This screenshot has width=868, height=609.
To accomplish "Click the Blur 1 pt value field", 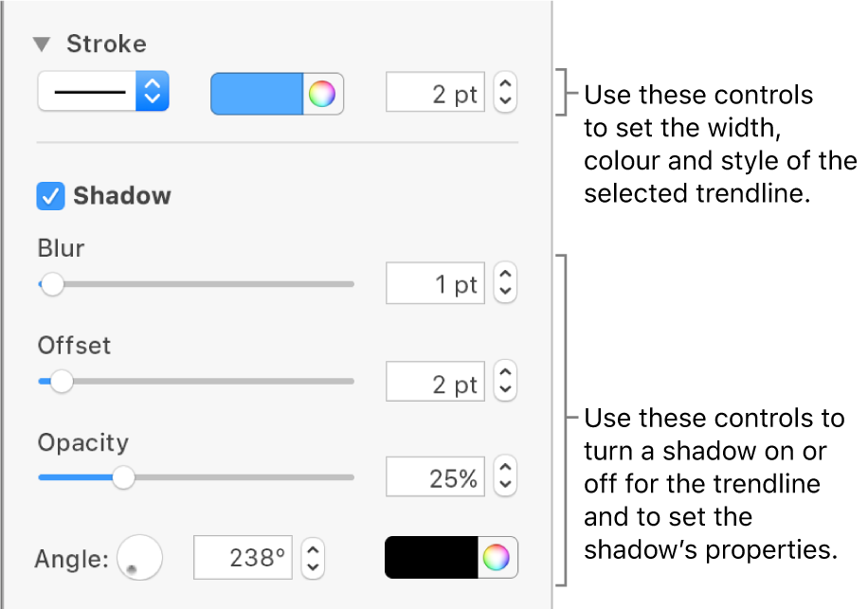I will point(436,284).
